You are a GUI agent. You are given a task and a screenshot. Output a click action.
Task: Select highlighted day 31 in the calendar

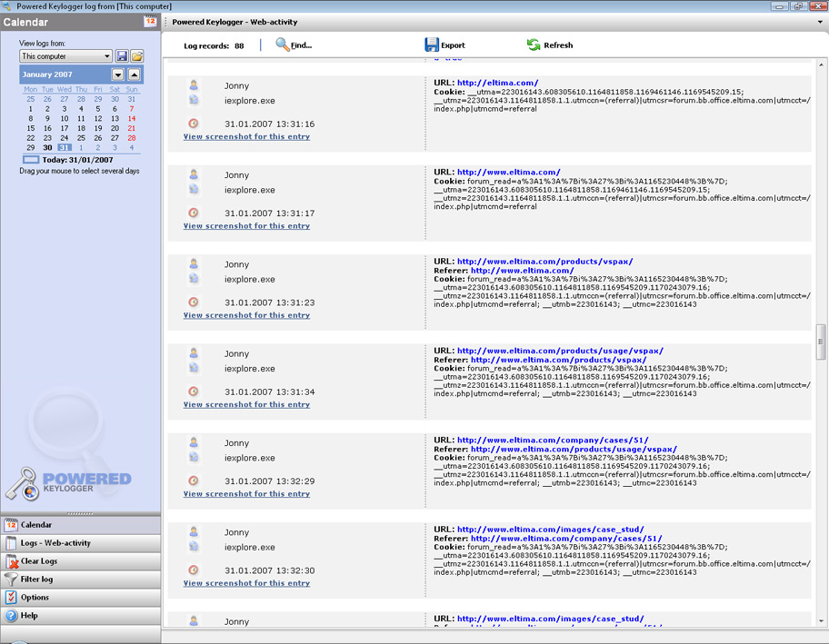(x=64, y=147)
